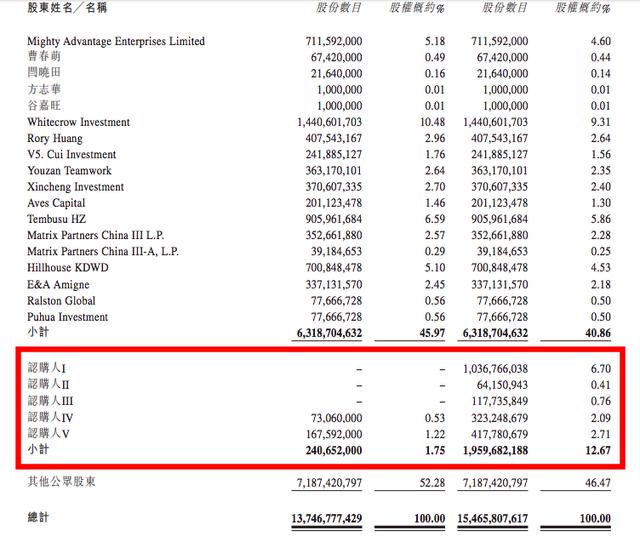Click the share count 711,592,000 in the first share column
The height and width of the screenshot is (542, 640).
pyautogui.click(x=334, y=41)
